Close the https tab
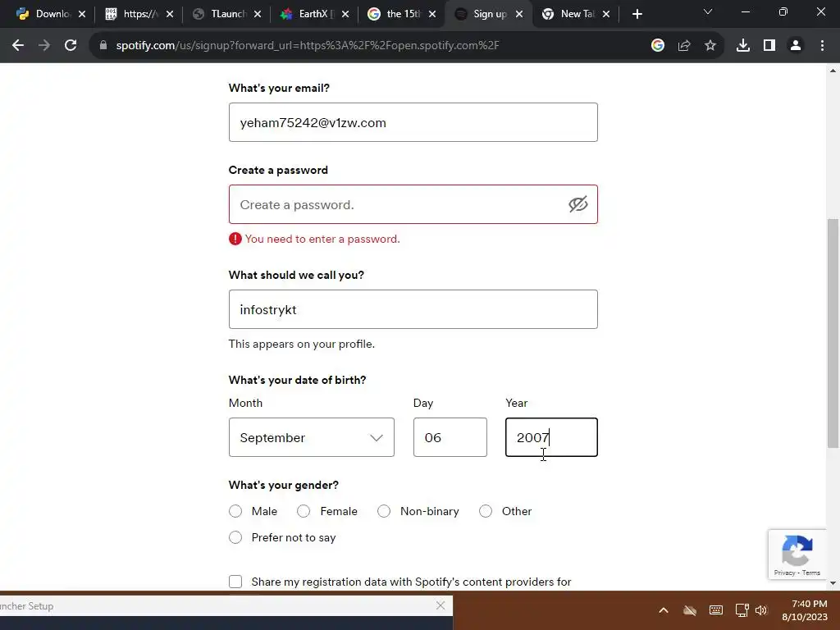This screenshot has width=840, height=630. [170, 15]
